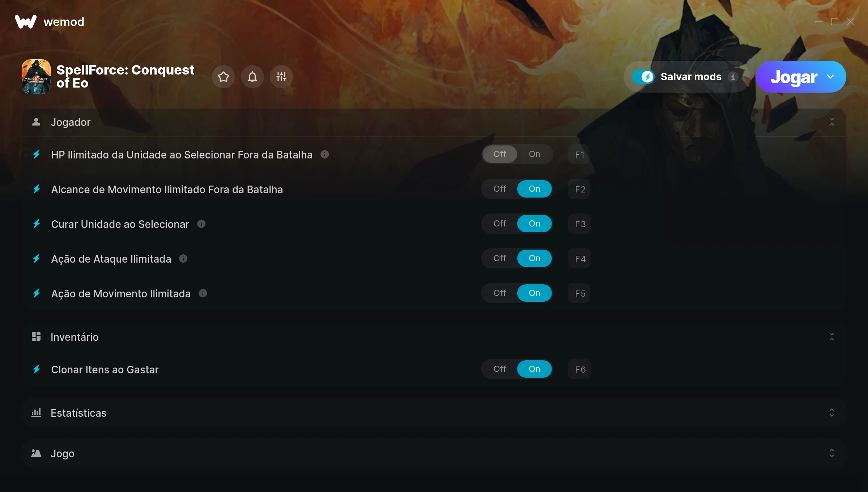Open notifications bell for SpellForce

pyautogui.click(x=252, y=77)
